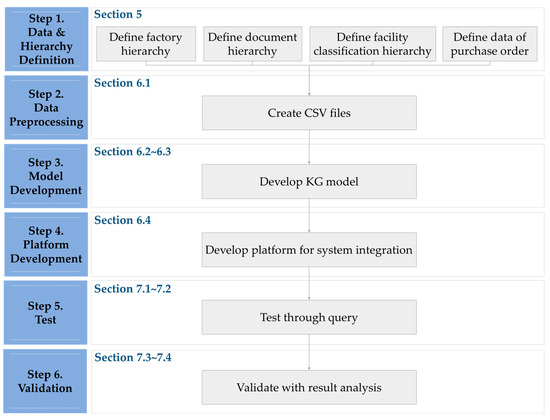Select the Test through query box

309,317
